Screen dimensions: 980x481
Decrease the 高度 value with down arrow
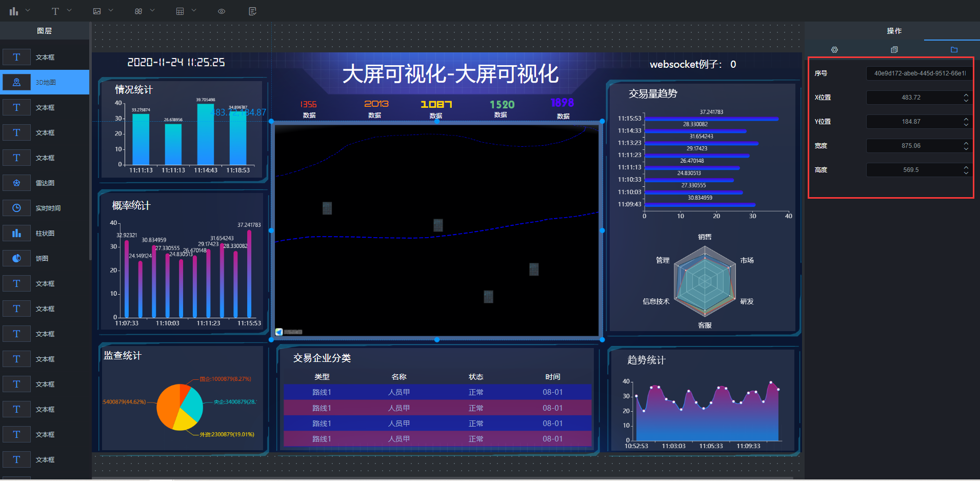pos(966,172)
